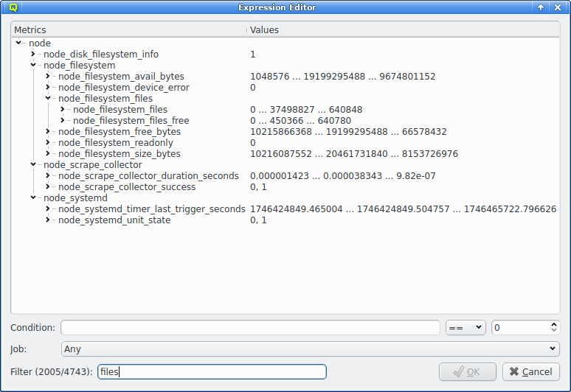Open the Job dropdown showing Any
Screen dimensions: 571x392
[311, 349]
